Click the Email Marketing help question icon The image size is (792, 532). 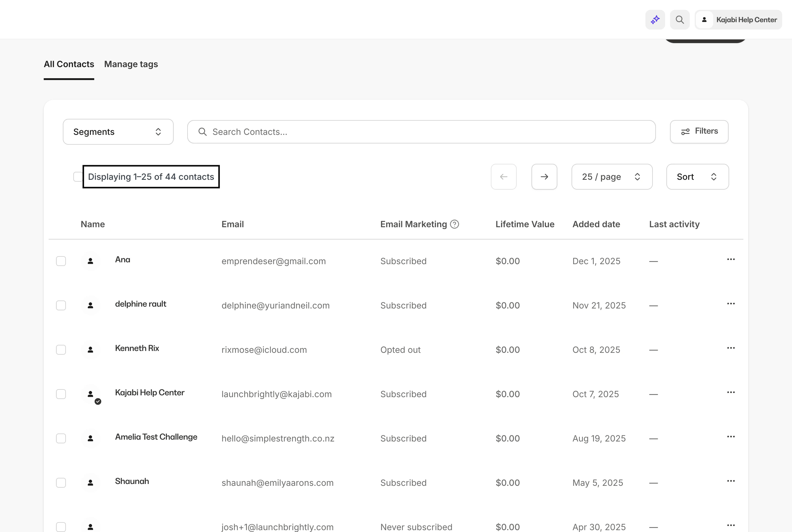click(x=455, y=224)
